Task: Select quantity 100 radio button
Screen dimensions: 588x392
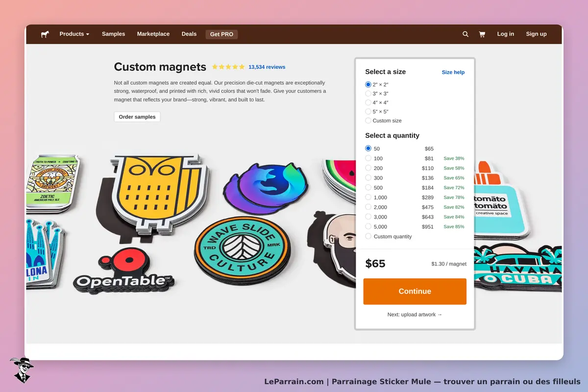Action: pyautogui.click(x=368, y=158)
